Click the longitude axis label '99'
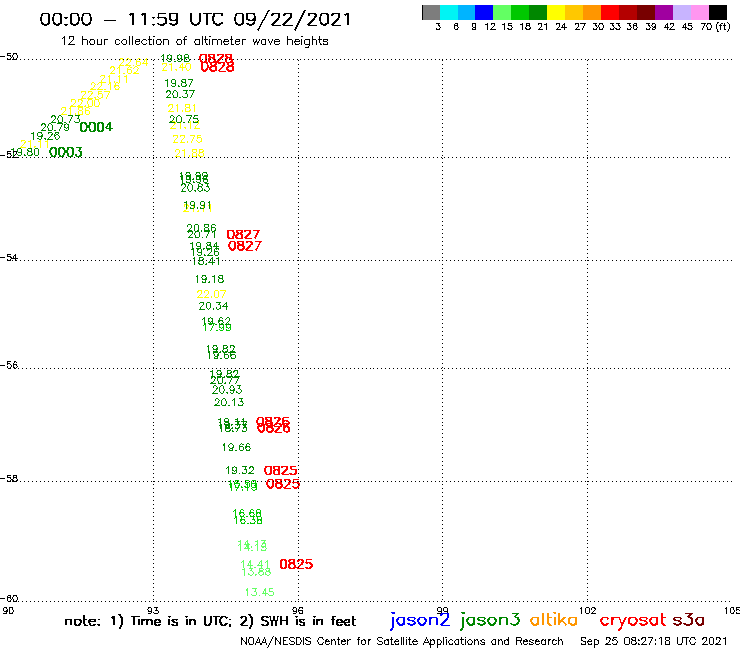740x650 pixels. tap(442, 610)
